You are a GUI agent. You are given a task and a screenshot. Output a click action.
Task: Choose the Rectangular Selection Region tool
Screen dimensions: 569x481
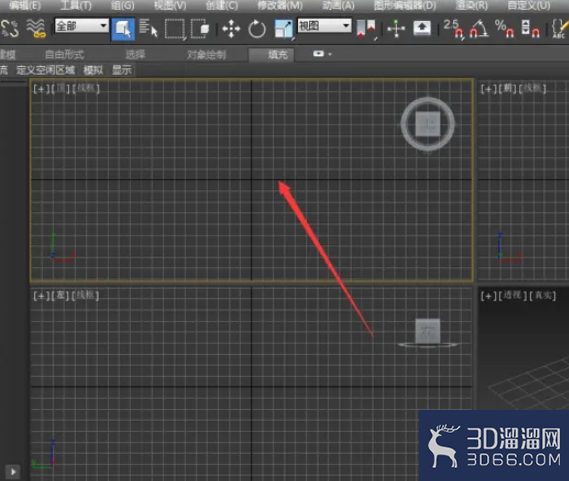coord(175,29)
